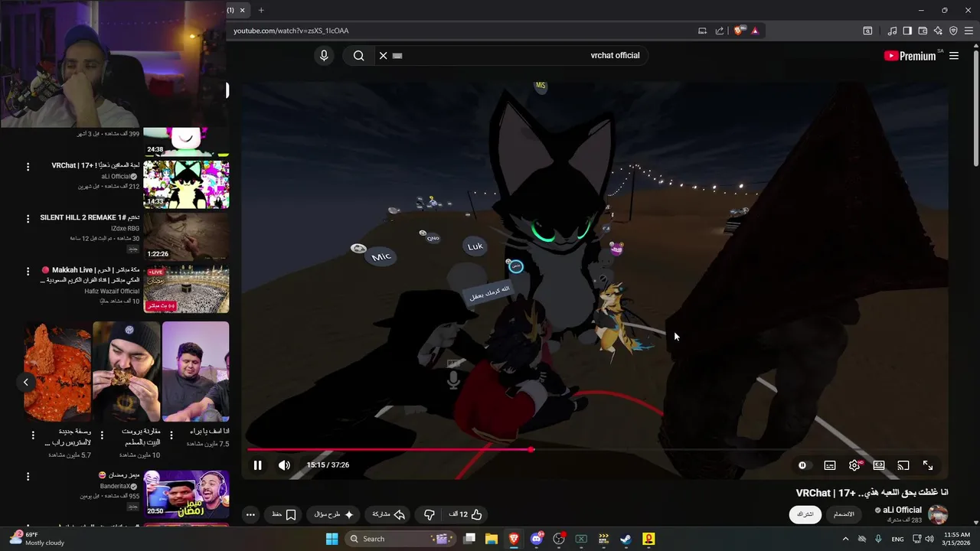This screenshot has height=551, width=980.
Task: Show hidden system tray icons
Action: click(845, 539)
